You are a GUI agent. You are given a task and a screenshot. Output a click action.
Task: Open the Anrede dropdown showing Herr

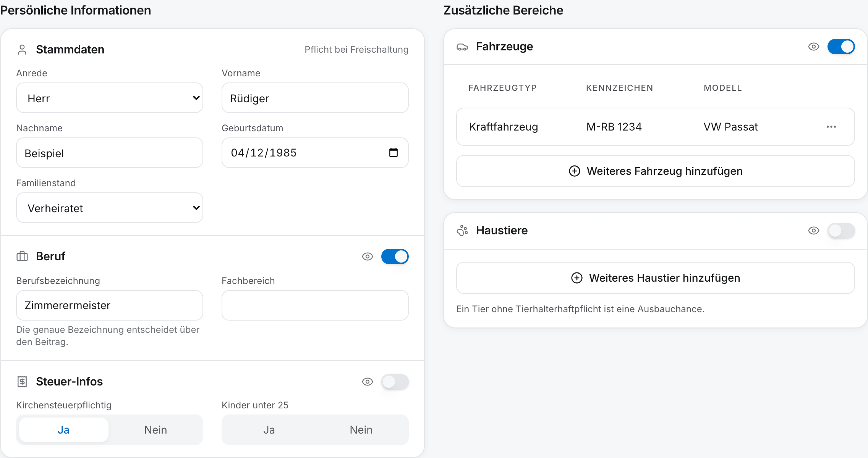[x=110, y=98]
